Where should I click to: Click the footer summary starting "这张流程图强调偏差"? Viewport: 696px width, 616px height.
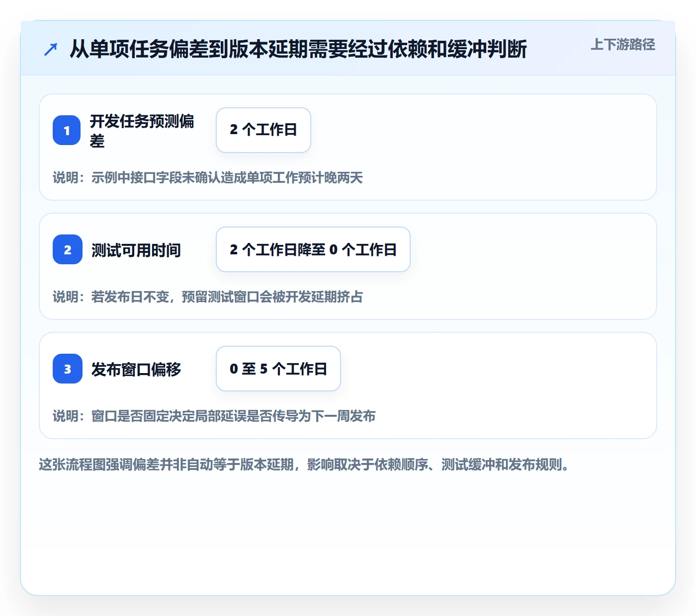(x=304, y=465)
